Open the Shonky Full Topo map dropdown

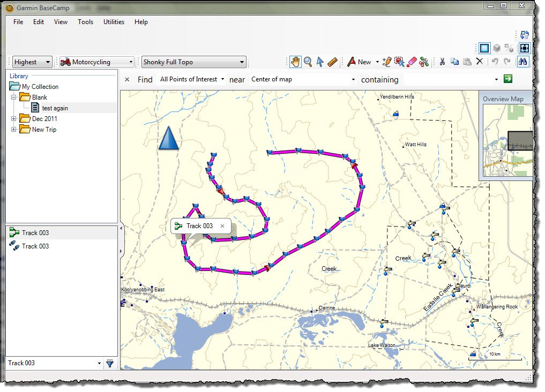tap(194, 62)
